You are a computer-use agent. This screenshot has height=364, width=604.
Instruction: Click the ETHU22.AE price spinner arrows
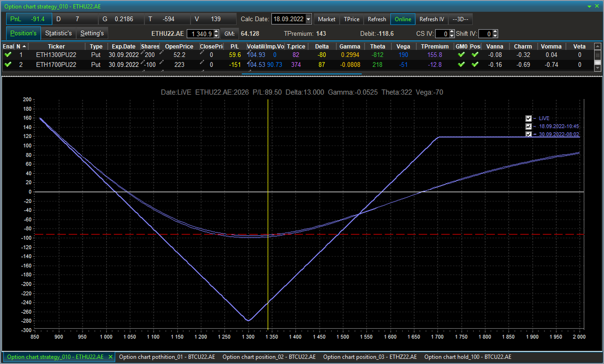[216, 34]
